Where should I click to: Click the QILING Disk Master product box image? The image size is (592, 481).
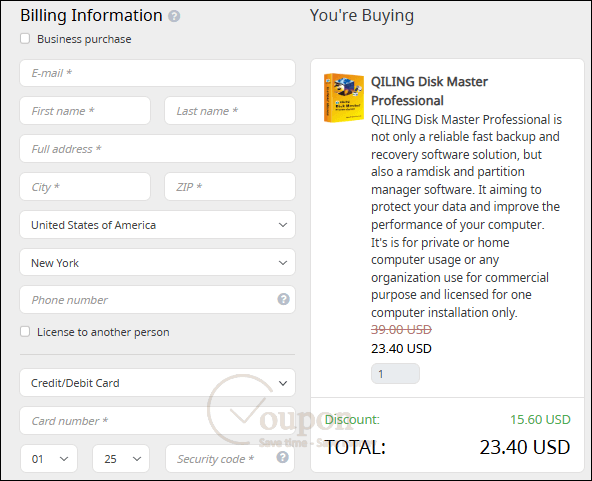[x=344, y=98]
